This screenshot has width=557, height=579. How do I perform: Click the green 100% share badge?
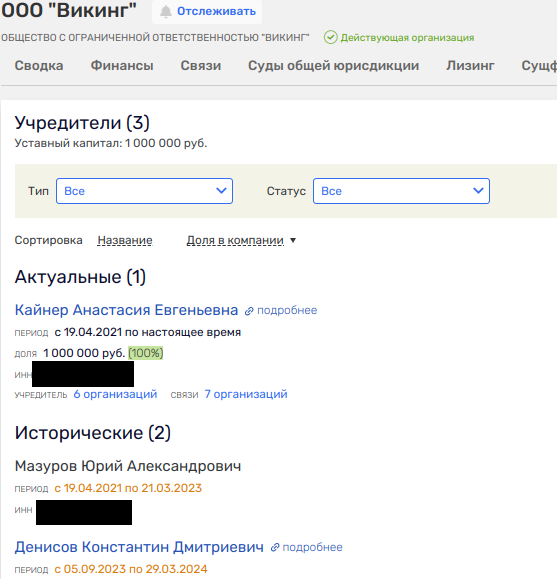pos(146,353)
